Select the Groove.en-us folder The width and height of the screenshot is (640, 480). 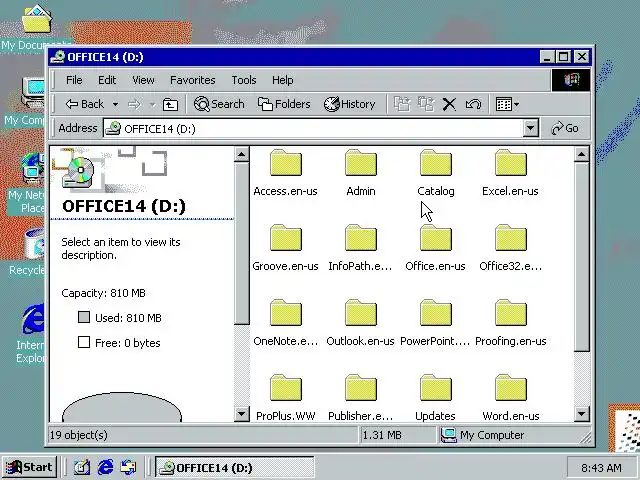tap(285, 248)
